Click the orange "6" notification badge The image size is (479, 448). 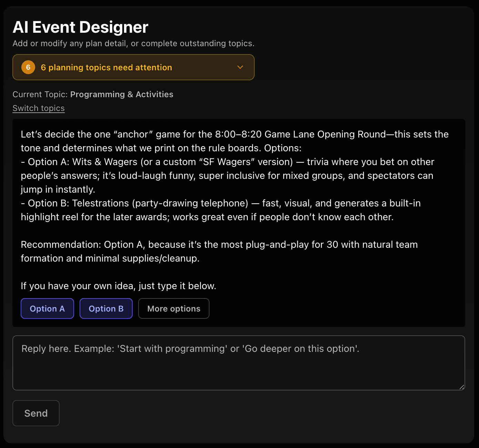(28, 67)
